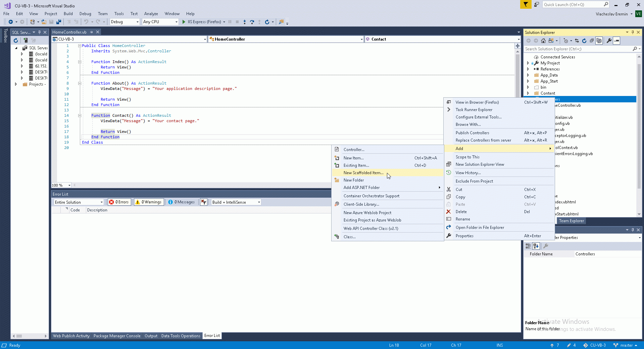
Task: Open the Build + IntelliSense dropdown
Action: click(x=236, y=202)
